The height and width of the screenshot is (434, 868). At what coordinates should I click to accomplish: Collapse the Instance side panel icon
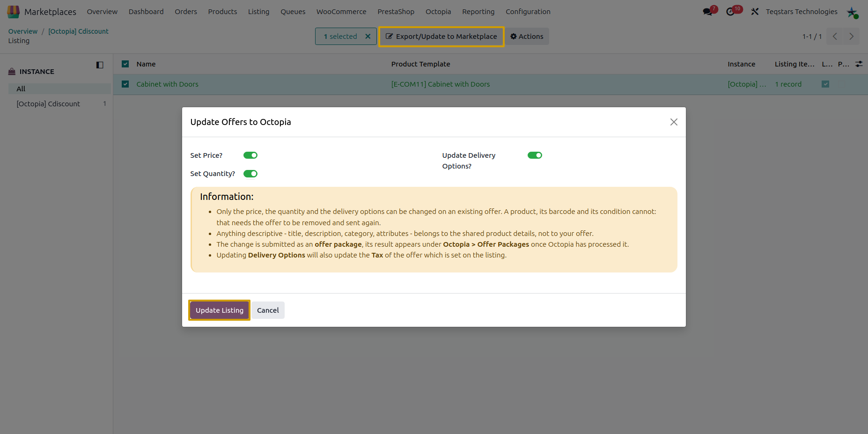pos(100,65)
